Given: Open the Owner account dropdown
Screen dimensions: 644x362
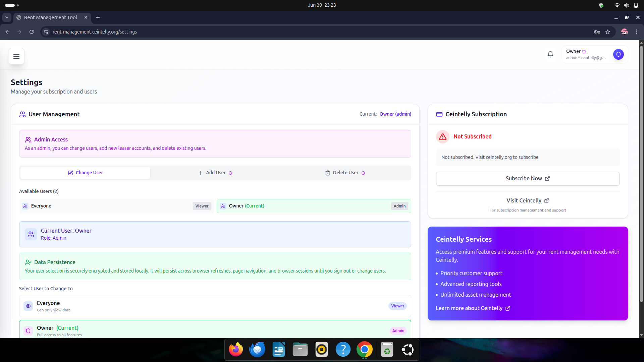Looking at the screenshot, I should coord(585,54).
